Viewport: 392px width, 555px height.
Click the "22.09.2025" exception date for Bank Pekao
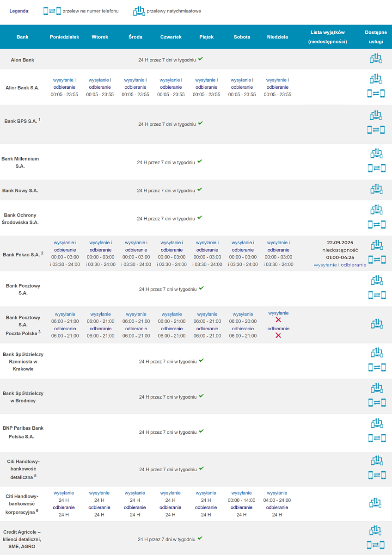(340, 242)
